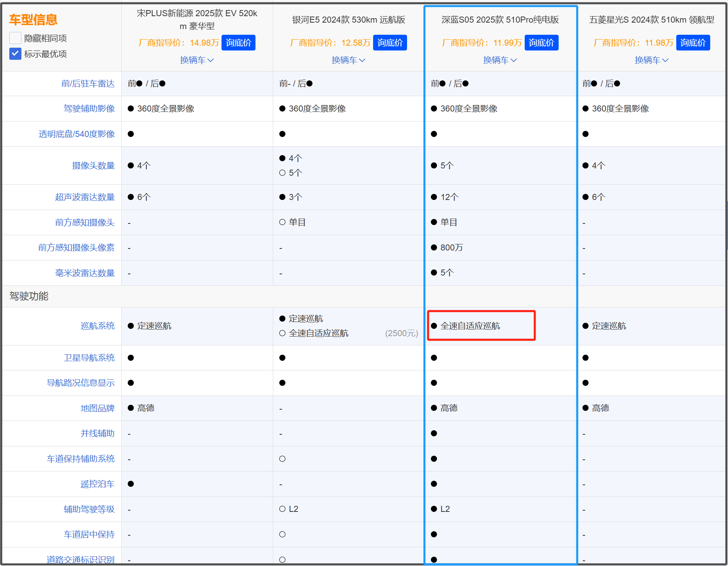Open the 前方感知摄像头 parameter link
Viewport: 728px width, 566px height.
click(x=85, y=223)
